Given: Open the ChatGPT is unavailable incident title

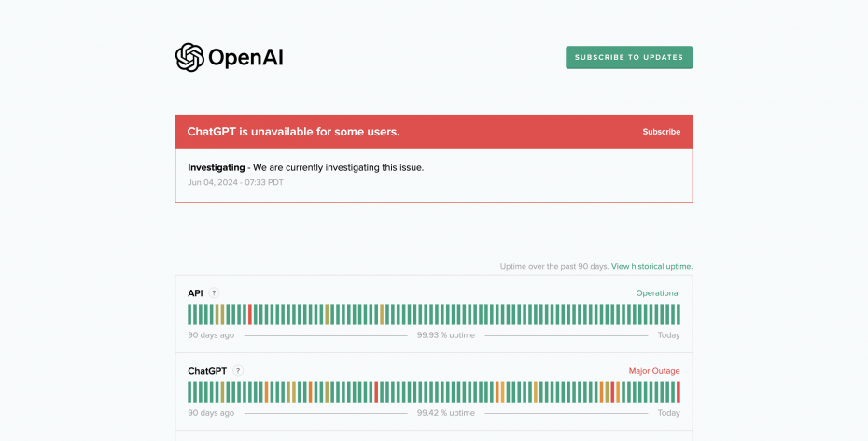Looking at the screenshot, I should (293, 132).
